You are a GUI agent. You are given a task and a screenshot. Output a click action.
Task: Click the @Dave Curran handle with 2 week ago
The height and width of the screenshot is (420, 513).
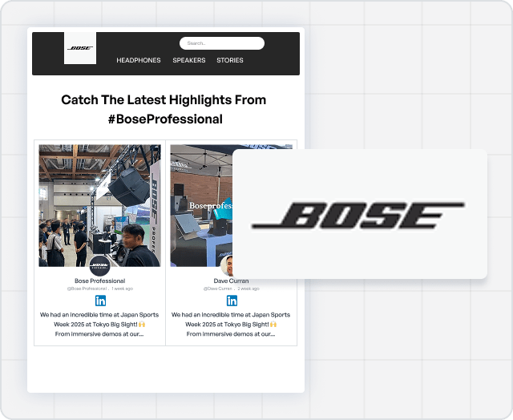231,289
